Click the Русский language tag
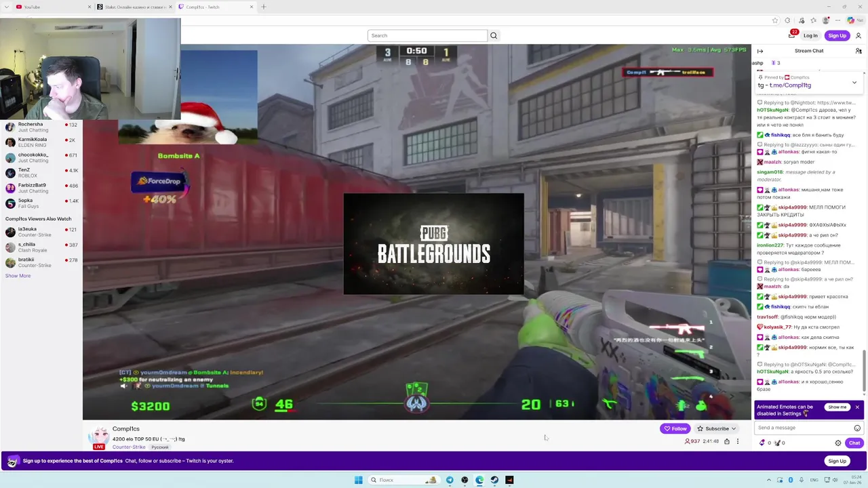 160,447
